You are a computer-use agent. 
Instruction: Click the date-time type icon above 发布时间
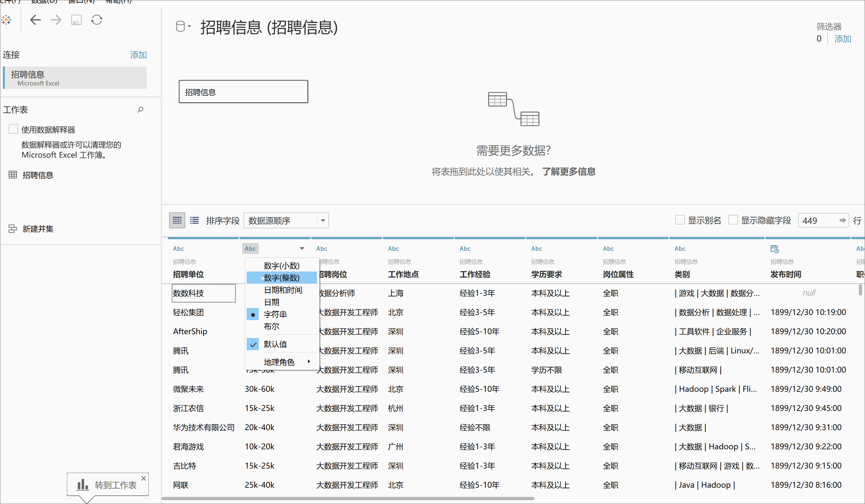point(774,249)
